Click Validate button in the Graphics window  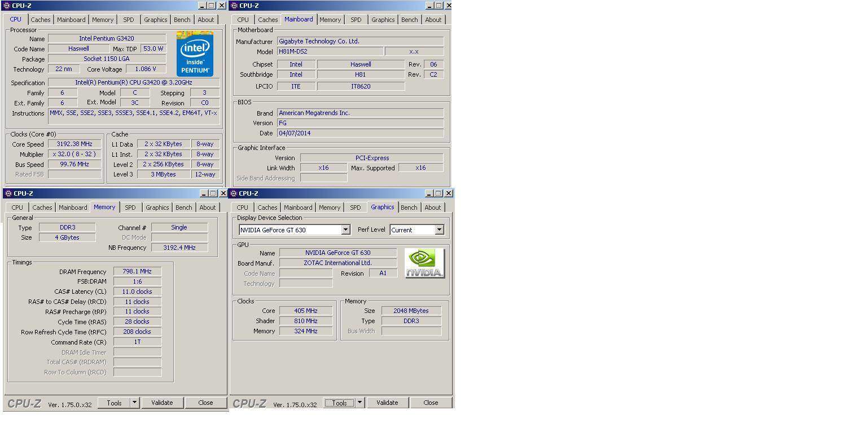tap(387, 403)
